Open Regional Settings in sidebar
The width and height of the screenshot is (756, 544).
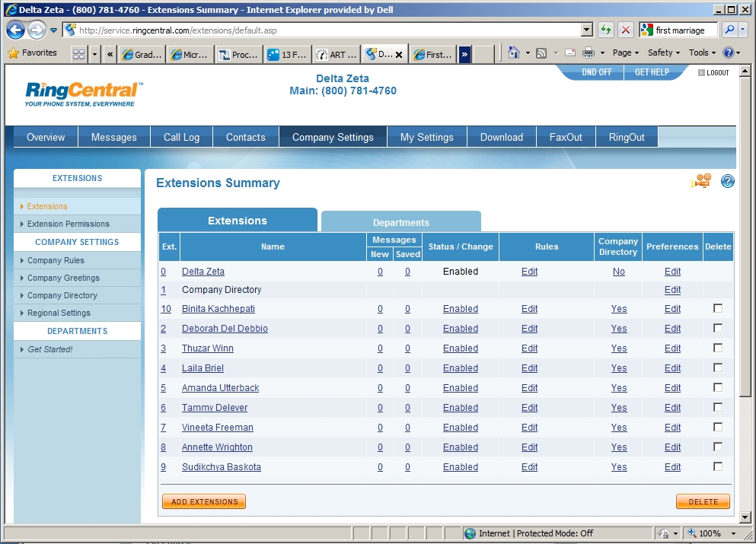pyautogui.click(x=59, y=313)
